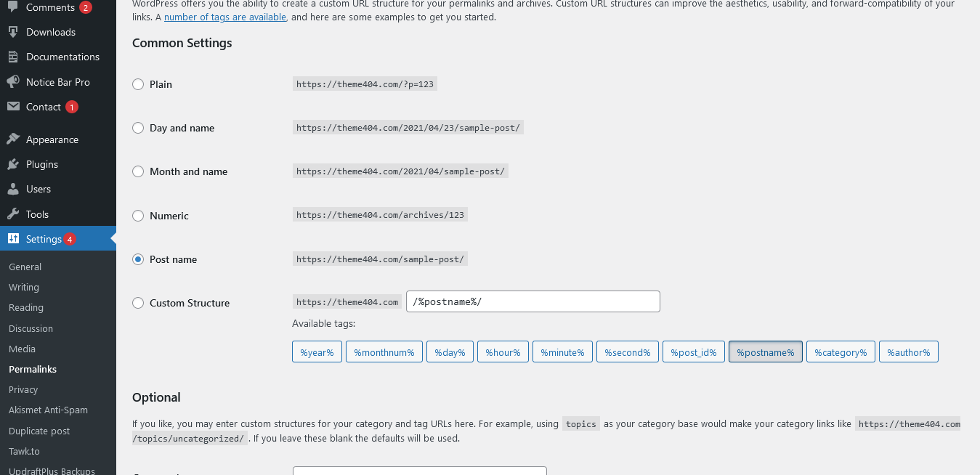Open Akismet Anti-Spam settings
The image size is (980, 475).
pos(48,410)
